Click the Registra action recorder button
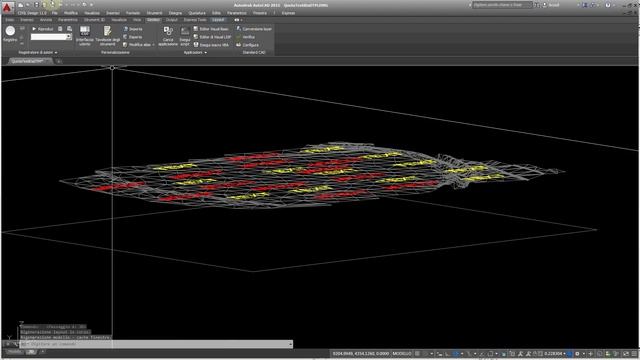Viewport: 640px width, 360px height. coord(10,34)
